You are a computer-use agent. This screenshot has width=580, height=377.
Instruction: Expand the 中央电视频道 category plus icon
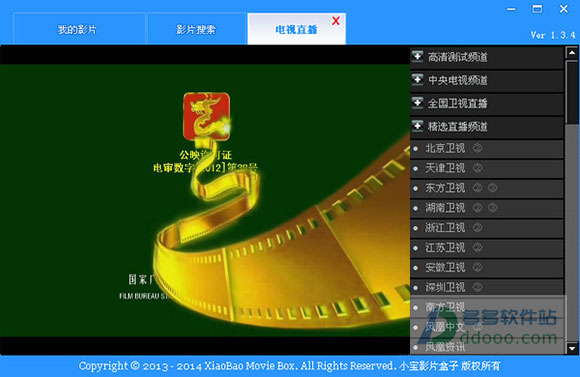pos(418,80)
